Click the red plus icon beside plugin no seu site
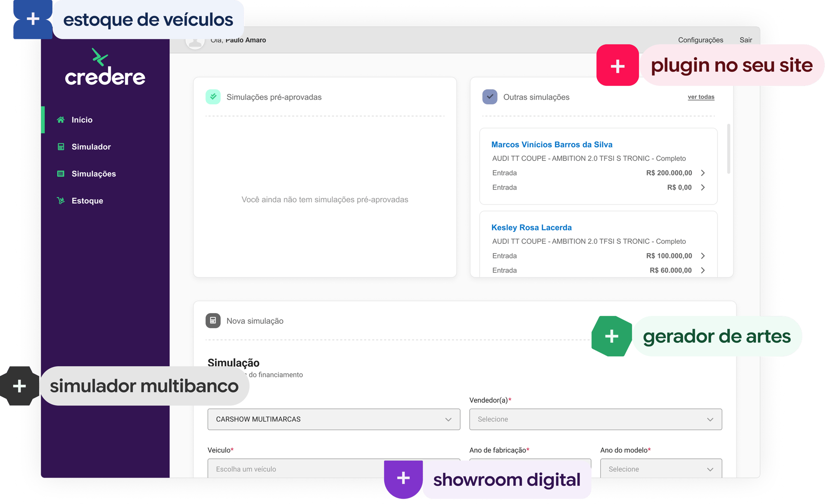Screen dimensions: 825x504 [618, 66]
